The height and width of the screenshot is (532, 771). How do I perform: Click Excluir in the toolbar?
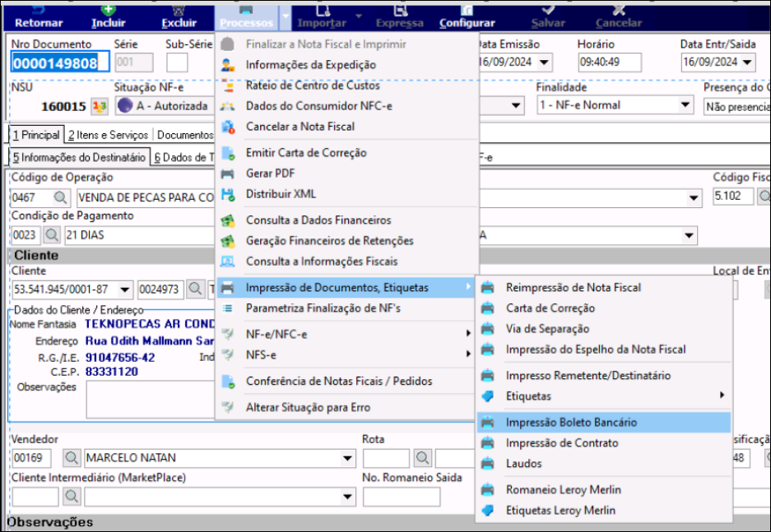[179, 17]
